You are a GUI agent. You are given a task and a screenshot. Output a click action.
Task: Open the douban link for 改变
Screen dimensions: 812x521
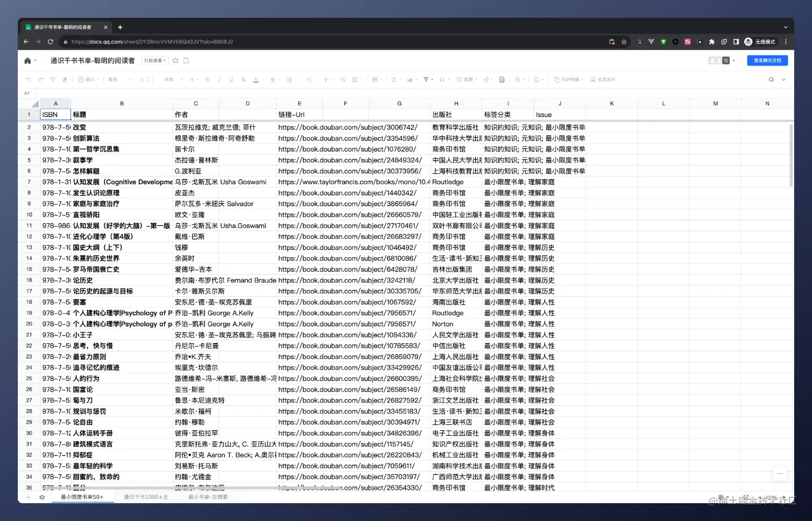(348, 127)
